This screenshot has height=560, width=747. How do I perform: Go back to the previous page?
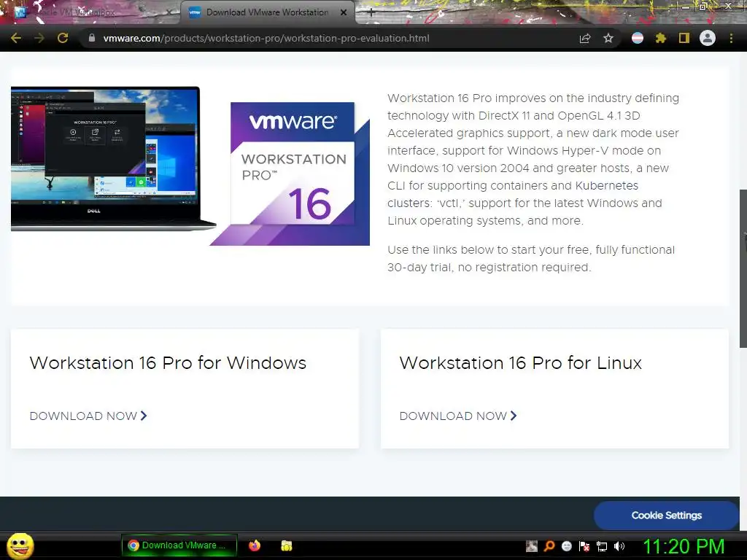(16, 38)
